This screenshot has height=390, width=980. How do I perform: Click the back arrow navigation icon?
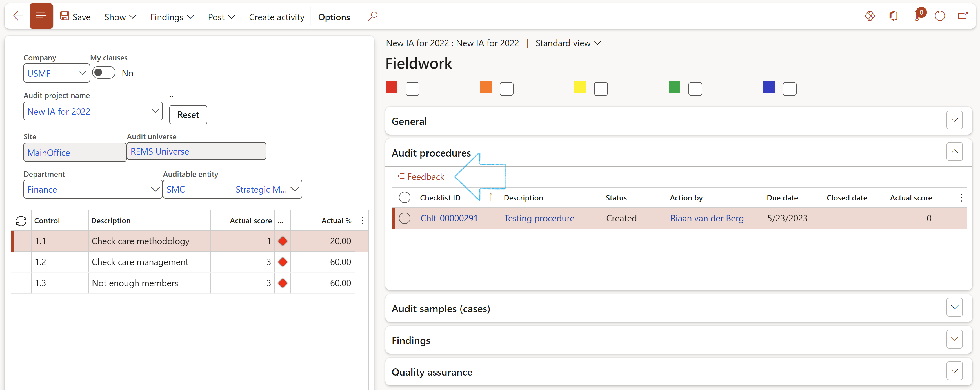click(x=17, y=16)
